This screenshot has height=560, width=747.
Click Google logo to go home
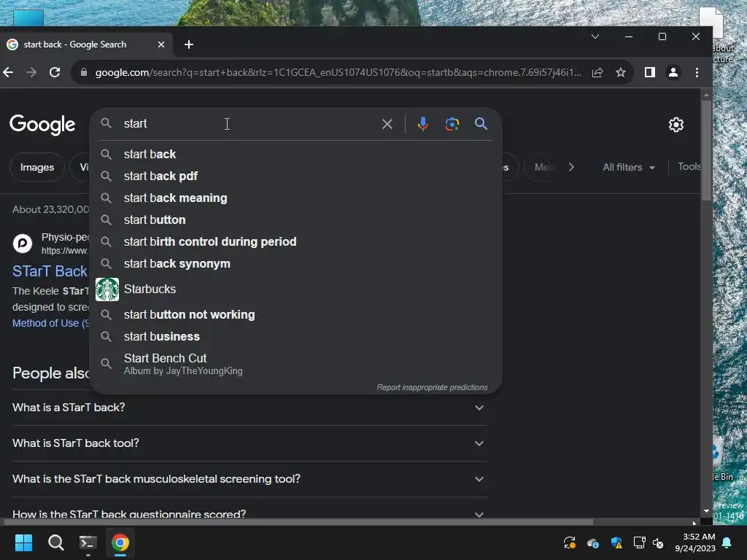point(42,125)
